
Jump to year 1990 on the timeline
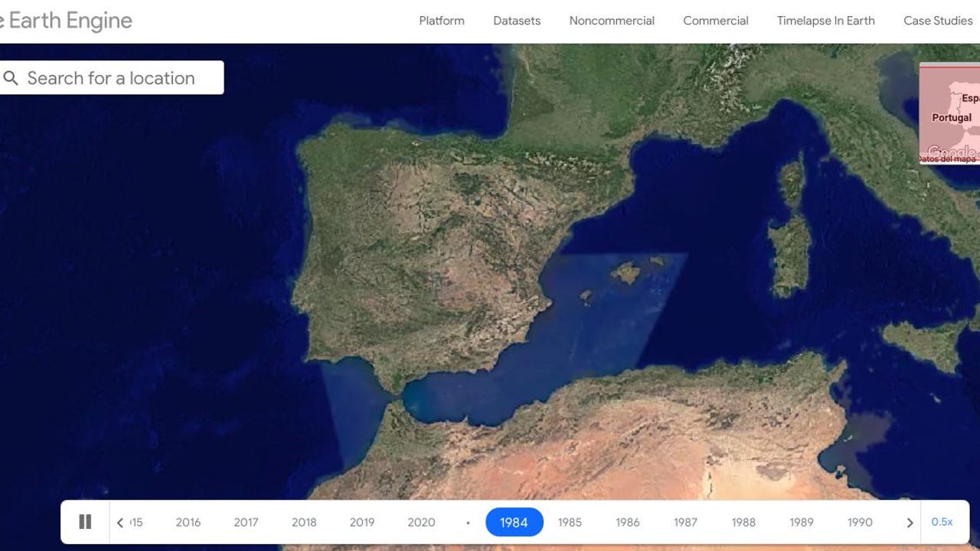pos(860,522)
